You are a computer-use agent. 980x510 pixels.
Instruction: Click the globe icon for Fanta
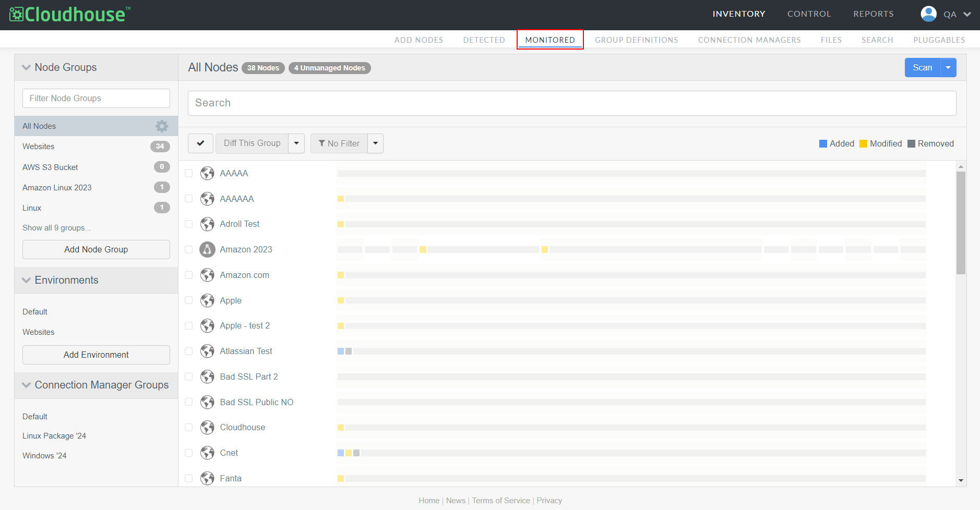click(207, 478)
